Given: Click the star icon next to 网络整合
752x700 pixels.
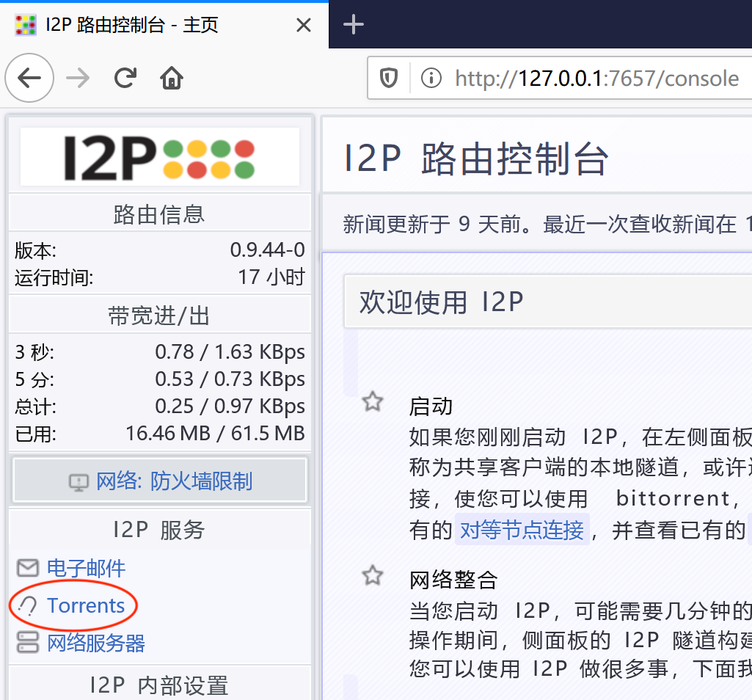Looking at the screenshot, I should 373,575.
